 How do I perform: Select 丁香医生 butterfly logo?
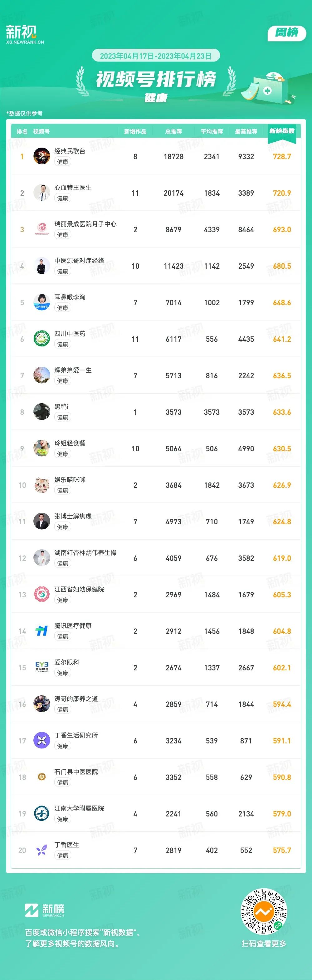pos(42,850)
